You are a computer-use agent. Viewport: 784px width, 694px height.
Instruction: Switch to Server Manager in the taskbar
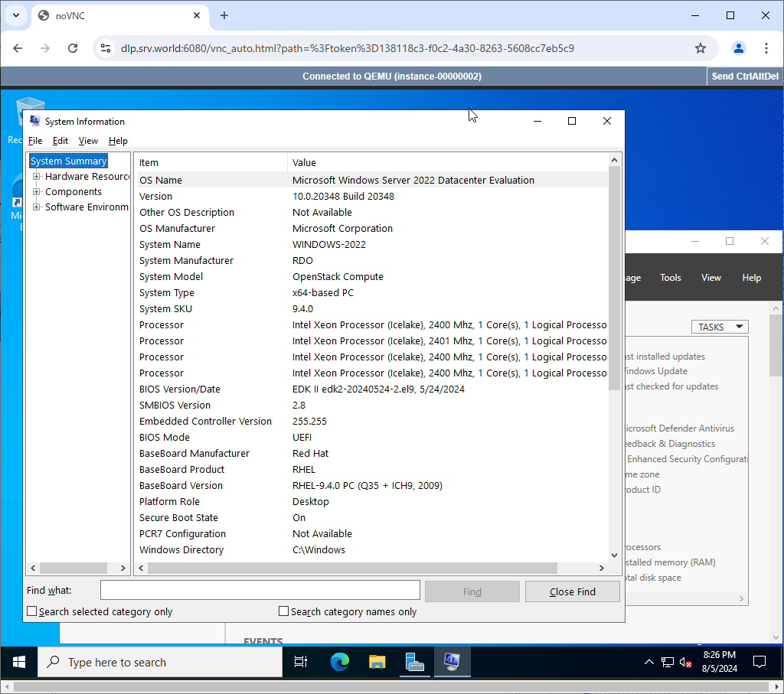tap(414, 662)
